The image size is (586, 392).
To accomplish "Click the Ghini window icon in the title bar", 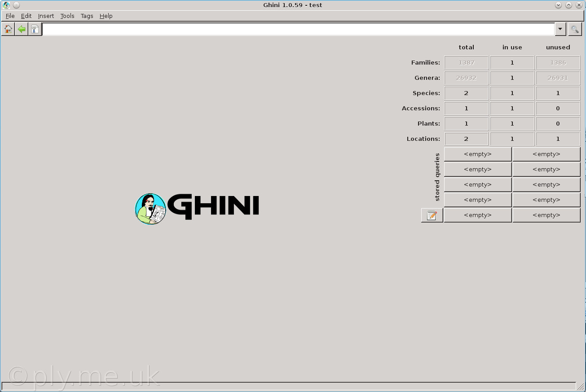I will coord(6,5).
